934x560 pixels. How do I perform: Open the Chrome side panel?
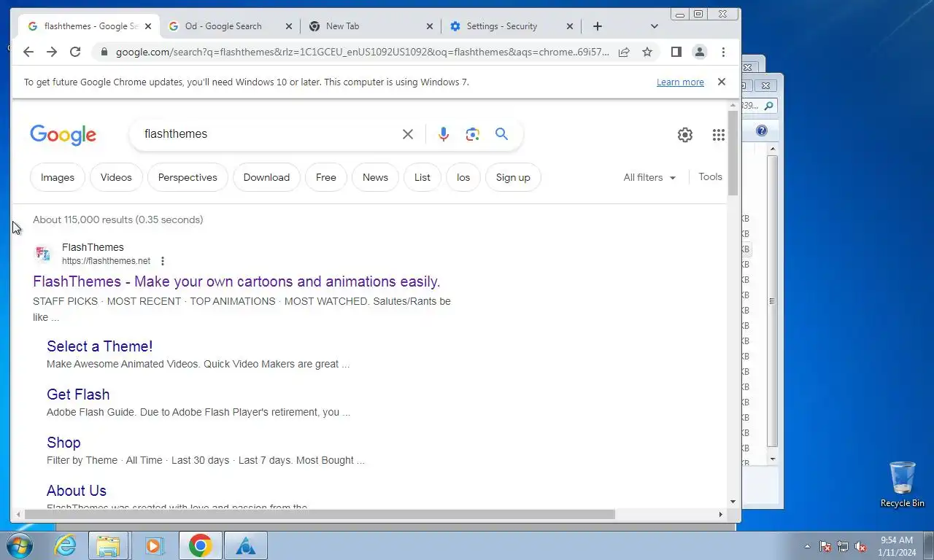coord(676,52)
